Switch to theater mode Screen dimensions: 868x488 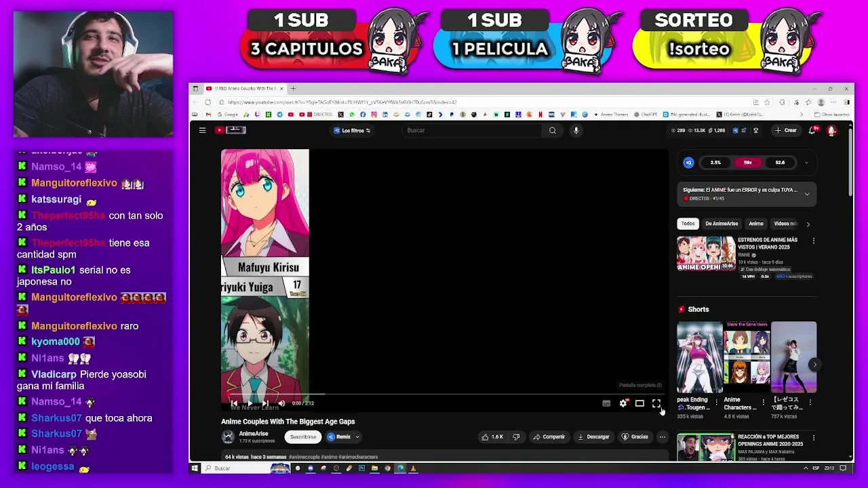tap(639, 403)
